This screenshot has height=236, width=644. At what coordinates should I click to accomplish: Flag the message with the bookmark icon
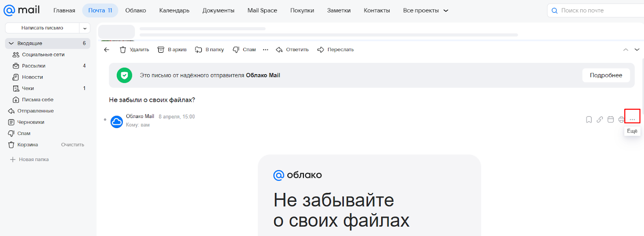pyautogui.click(x=589, y=120)
